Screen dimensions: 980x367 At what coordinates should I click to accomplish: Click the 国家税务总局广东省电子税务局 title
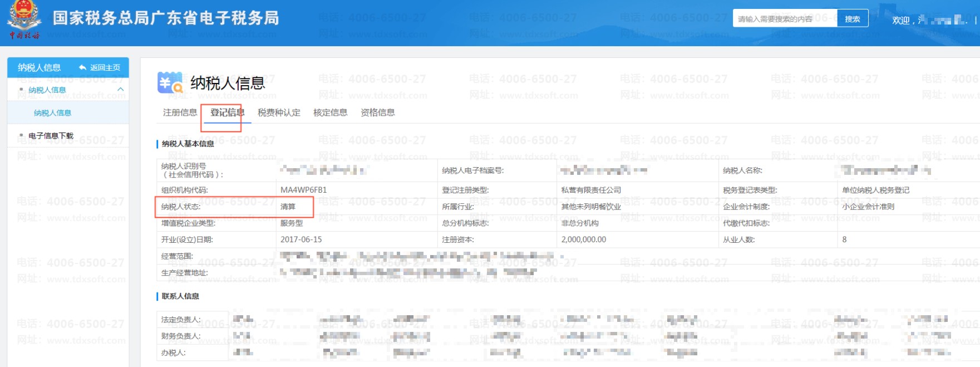tap(166, 18)
